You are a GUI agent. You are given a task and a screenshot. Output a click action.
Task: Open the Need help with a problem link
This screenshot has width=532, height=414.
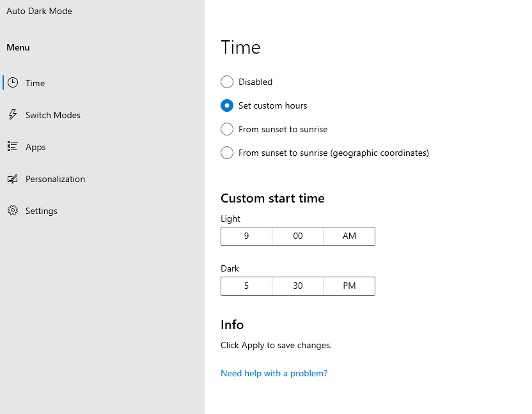click(x=274, y=373)
